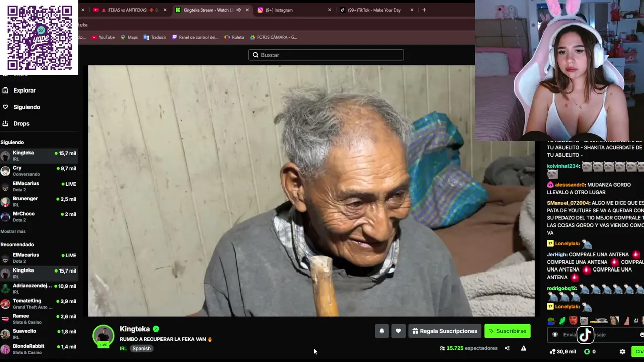
Task: Open the FOTOS CÁMARA bookmark
Action: (x=273, y=37)
